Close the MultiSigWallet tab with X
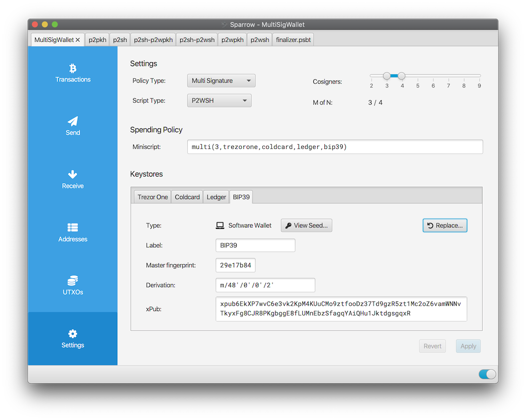The image size is (526, 420). click(78, 40)
